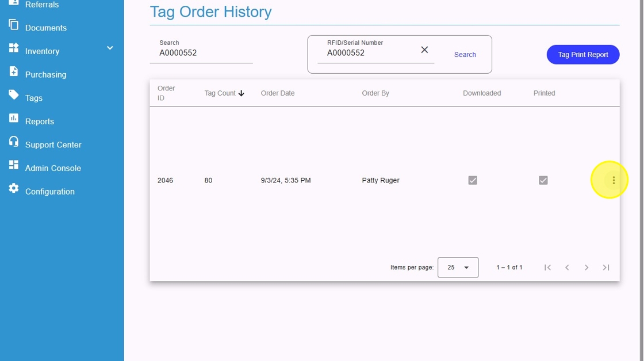The height and width of the screenshot is (361, 644).
Task: Click the Reports chart icon
Action: coord(14,118)
